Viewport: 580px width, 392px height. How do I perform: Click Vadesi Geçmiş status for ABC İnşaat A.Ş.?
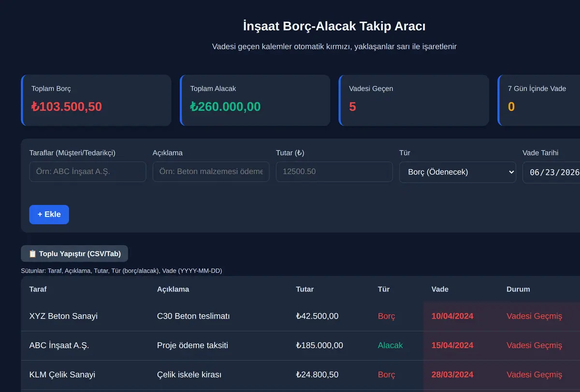(535, 346)
